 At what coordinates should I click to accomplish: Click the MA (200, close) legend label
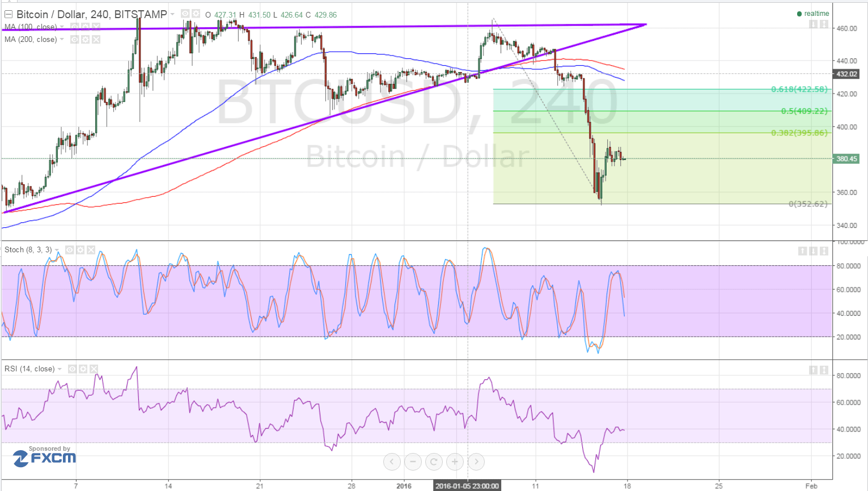(31, 40)
